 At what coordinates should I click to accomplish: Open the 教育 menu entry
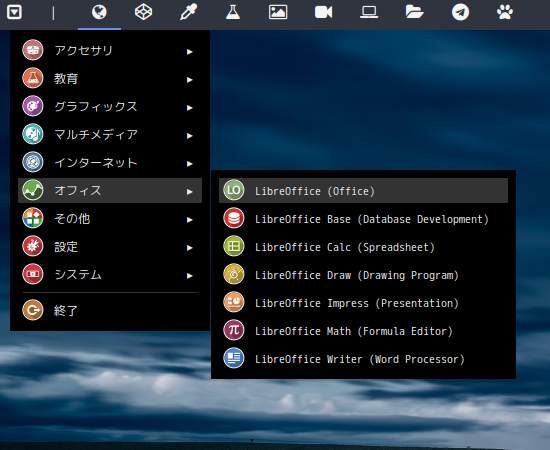(110, 78)
